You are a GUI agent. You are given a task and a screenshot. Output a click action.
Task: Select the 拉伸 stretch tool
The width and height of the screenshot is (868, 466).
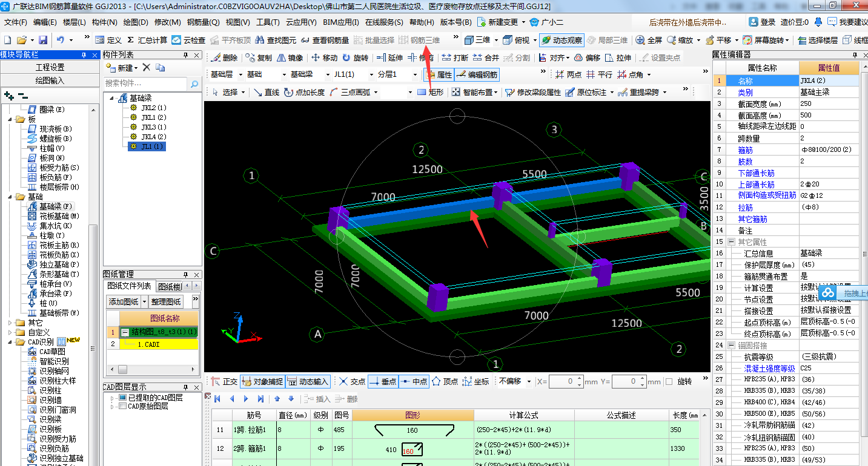[618, 58]
